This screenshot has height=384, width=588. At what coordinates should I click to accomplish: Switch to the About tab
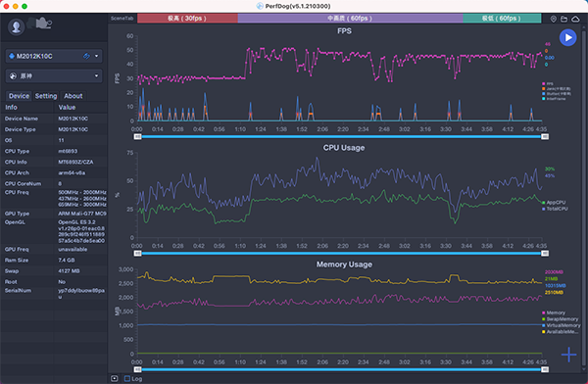(x=73, y=96)
